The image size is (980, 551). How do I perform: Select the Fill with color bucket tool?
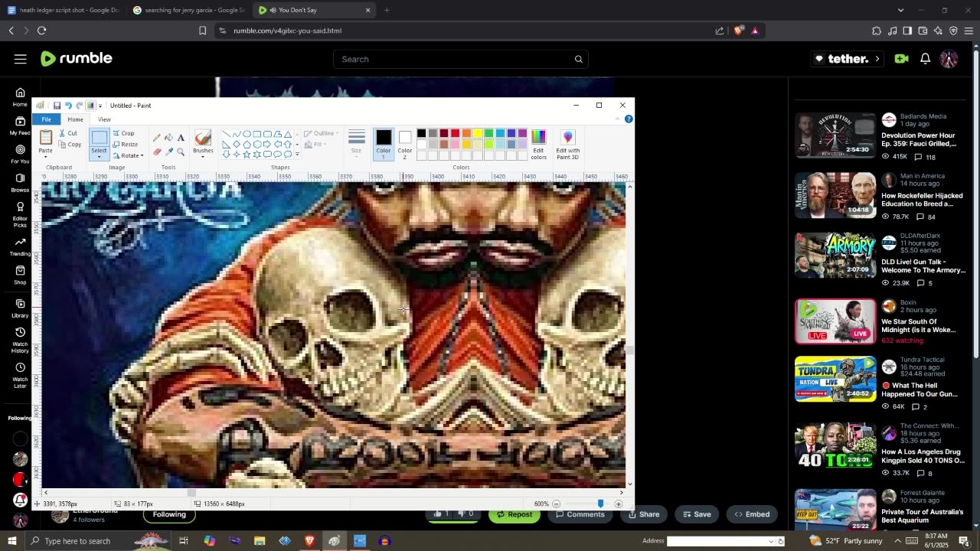coord(168,138)
